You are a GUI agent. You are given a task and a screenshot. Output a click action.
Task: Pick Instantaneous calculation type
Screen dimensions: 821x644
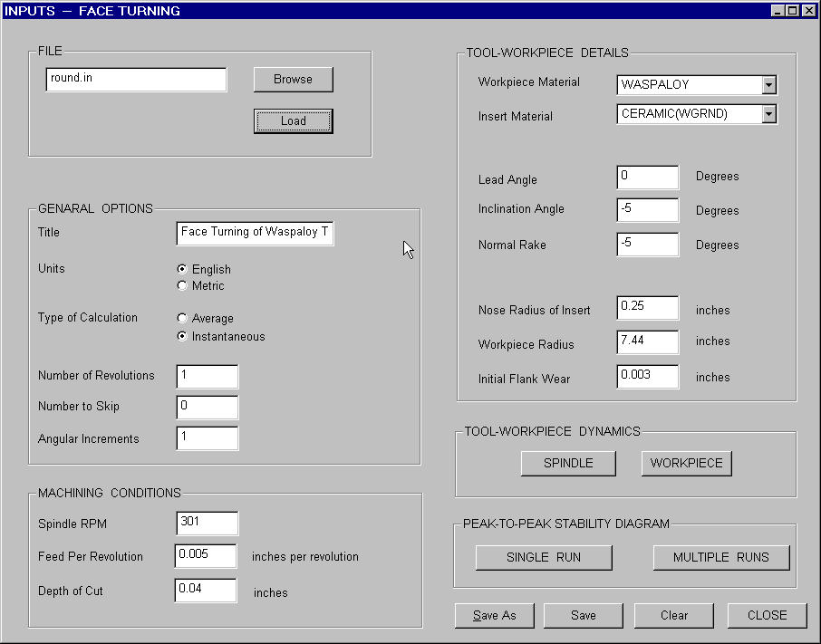coord(182,337)
